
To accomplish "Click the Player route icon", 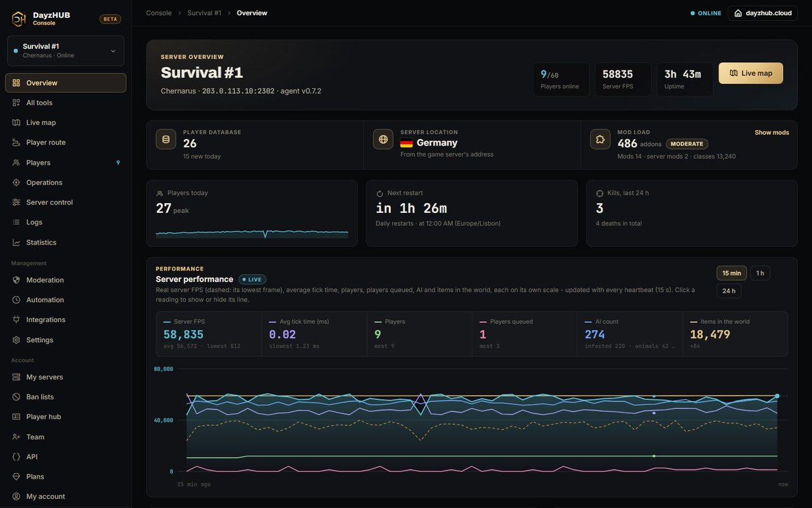I will tap(16, 142).
